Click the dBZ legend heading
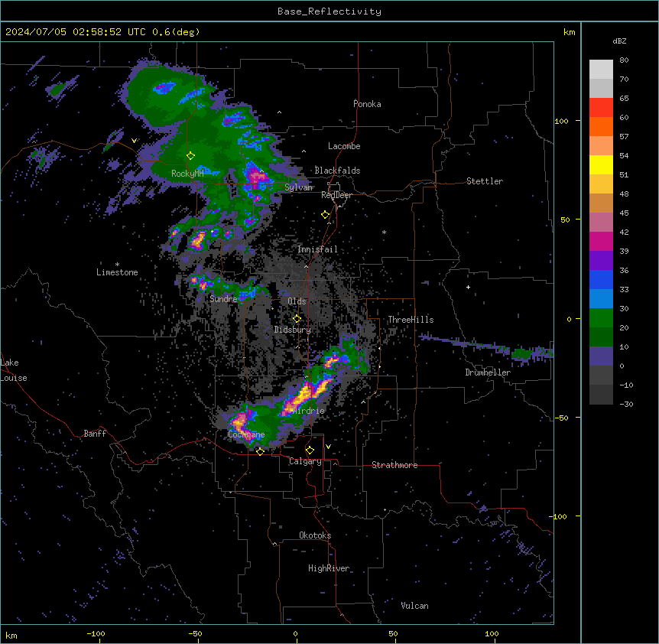Viewport: 659px width, 644px height. pyautogui.click(x=619, y=41)
